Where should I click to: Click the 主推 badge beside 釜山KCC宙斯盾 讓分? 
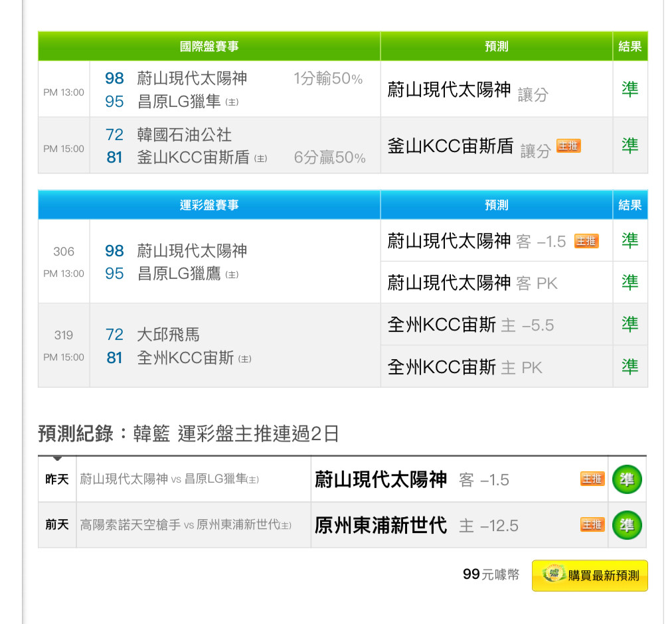[568, 146]
